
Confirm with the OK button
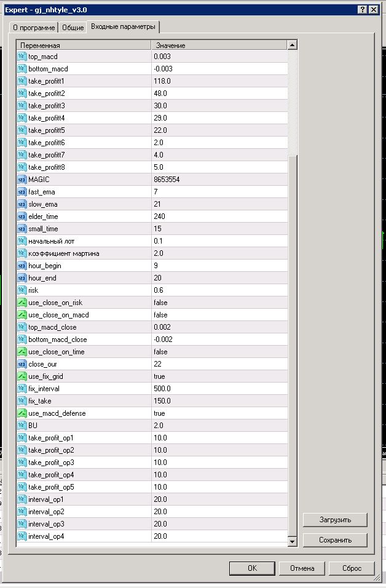point(252,568)
